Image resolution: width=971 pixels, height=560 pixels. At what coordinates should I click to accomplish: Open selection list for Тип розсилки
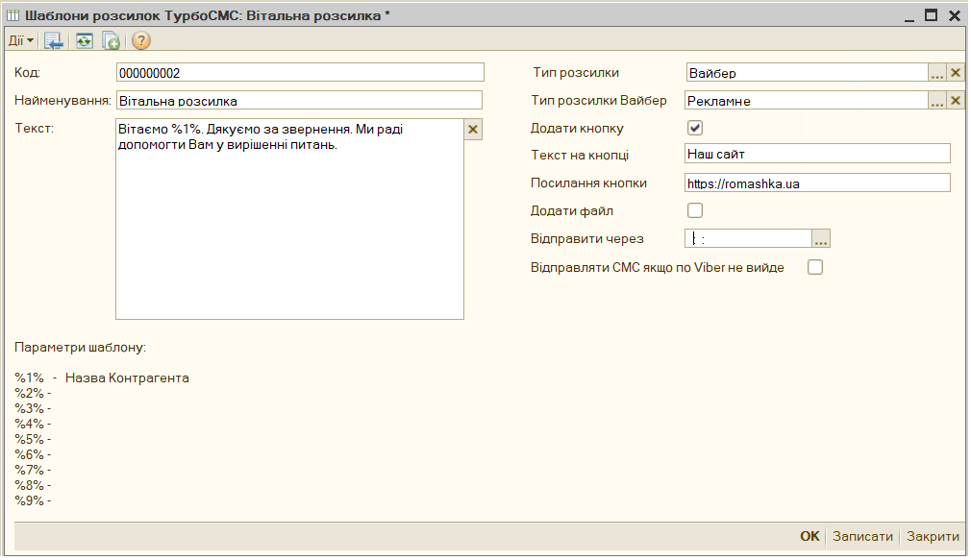click(x=936, y=73)
